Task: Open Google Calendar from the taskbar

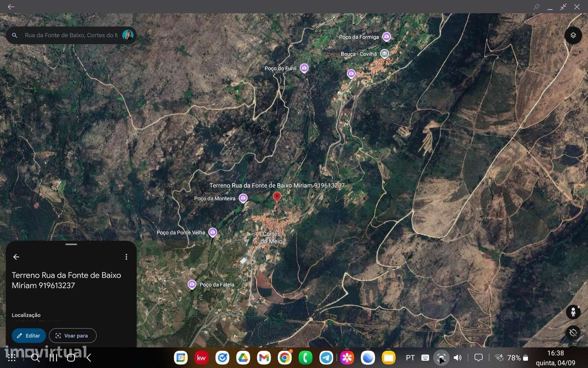Action: pos(181,357)
